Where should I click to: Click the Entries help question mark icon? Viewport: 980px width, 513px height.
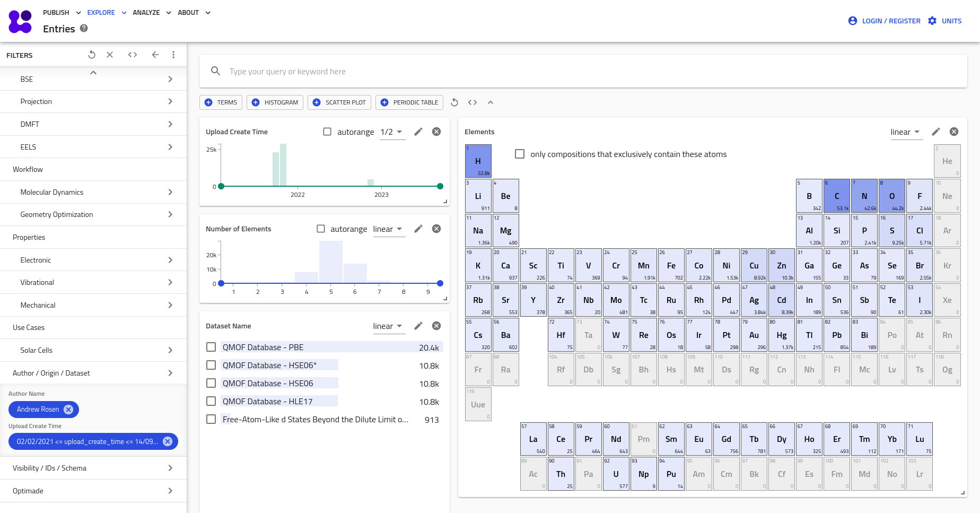tap(84, 29)
